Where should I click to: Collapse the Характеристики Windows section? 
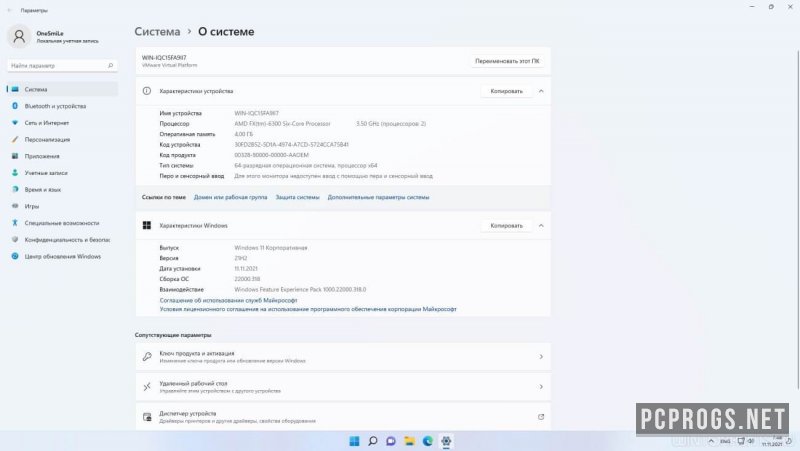[x=541, y=226]
